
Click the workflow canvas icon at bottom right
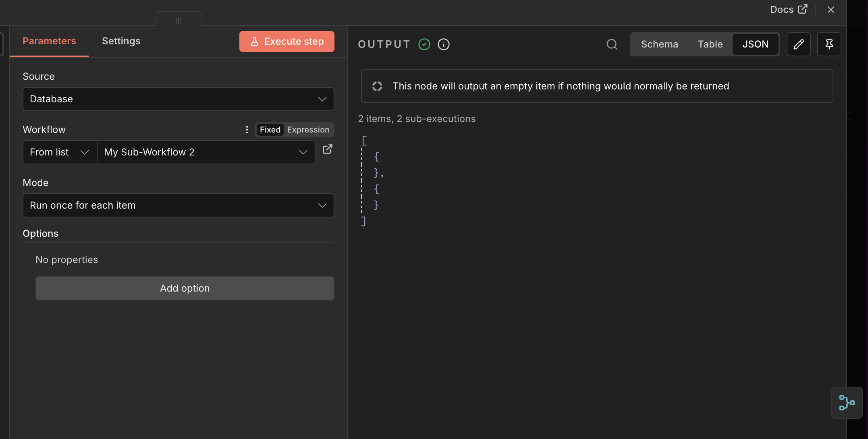point(847,403)
